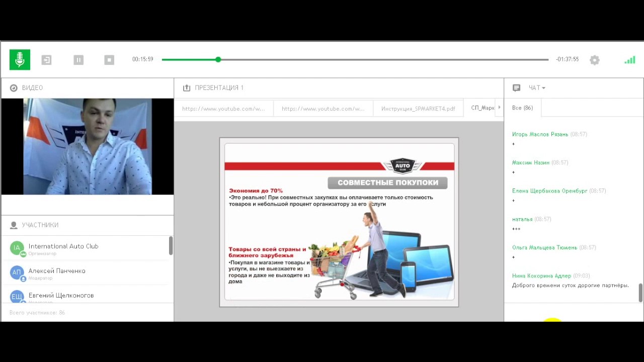Click the elapsed time 00:15:59
644x362 pixels.
point(143,59)
